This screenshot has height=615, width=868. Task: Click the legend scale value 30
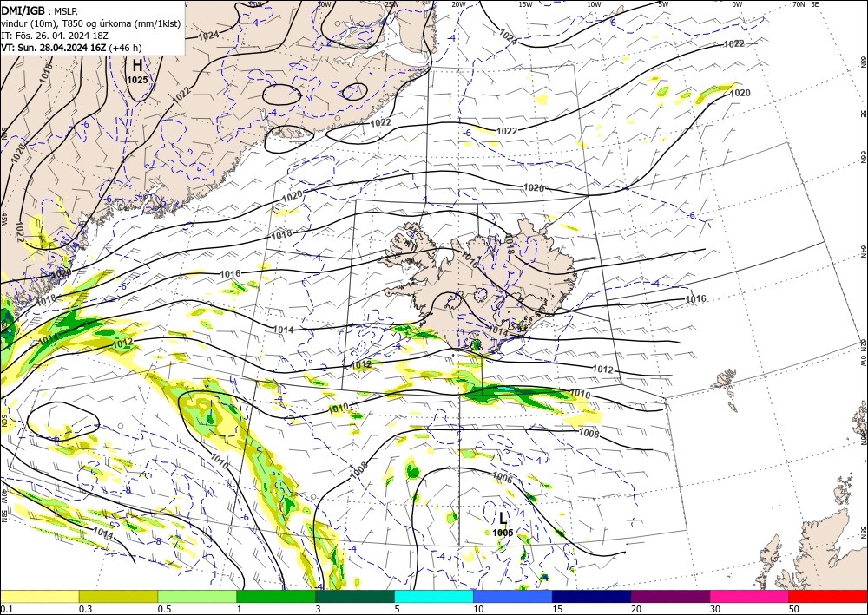coord(715,609)
